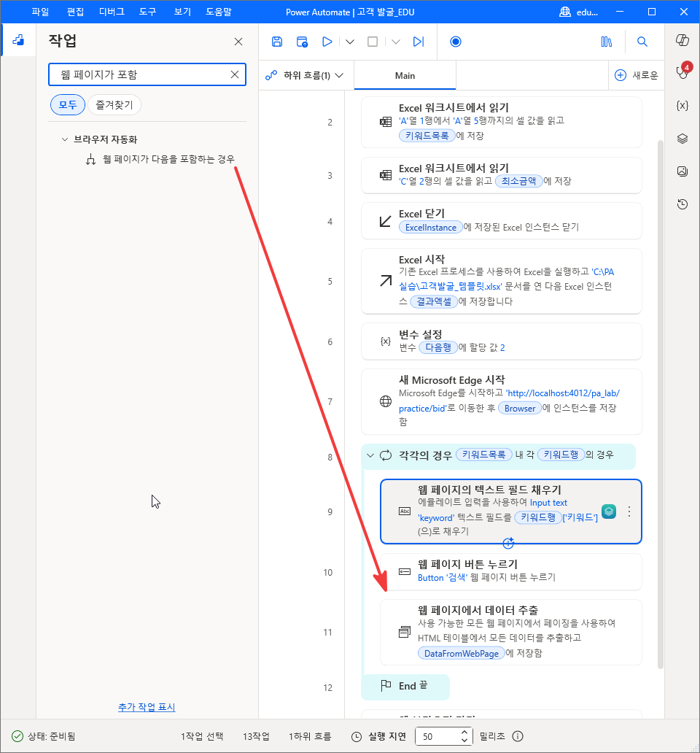The image size is (700, 753).
Task: Click the ExcelInstance variable pill
Action: pyautogui.click(x=431, y=227)
